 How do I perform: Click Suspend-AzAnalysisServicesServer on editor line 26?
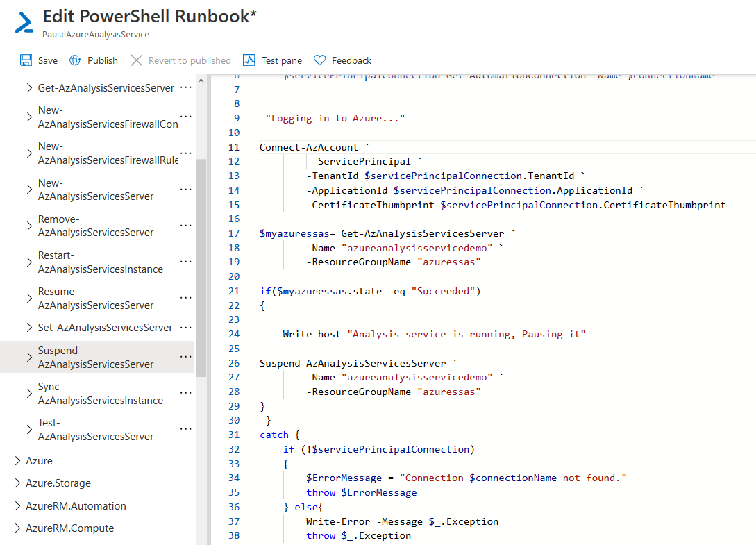353,363
